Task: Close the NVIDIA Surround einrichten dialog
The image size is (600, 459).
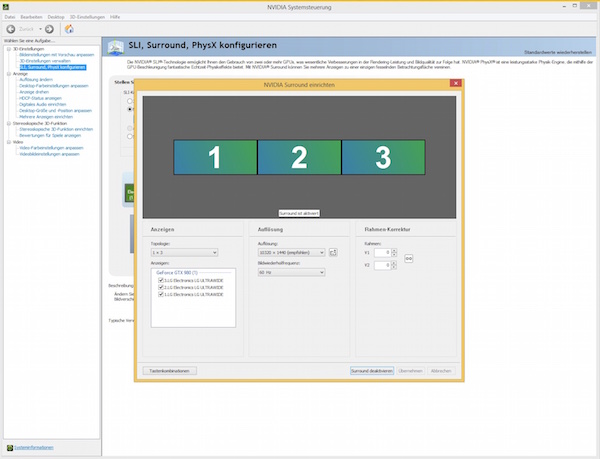Action: click(455, 83)
